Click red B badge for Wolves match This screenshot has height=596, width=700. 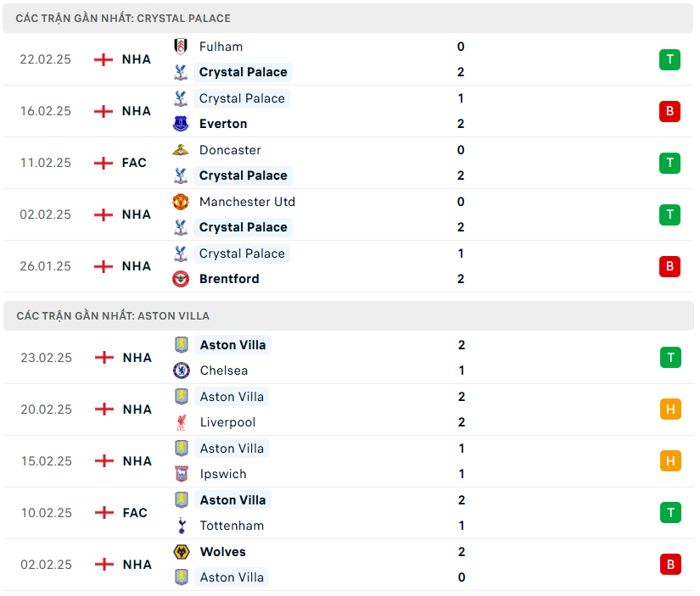point(670,565)
